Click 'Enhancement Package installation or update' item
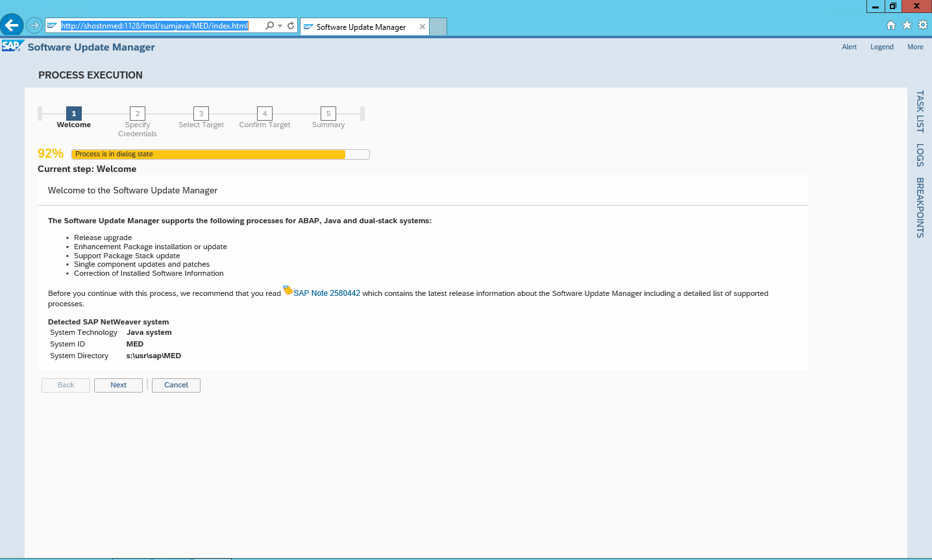Image resolution: width=932 pixels, height=560 pixels. pyautogui.click(x=151, y=247)
